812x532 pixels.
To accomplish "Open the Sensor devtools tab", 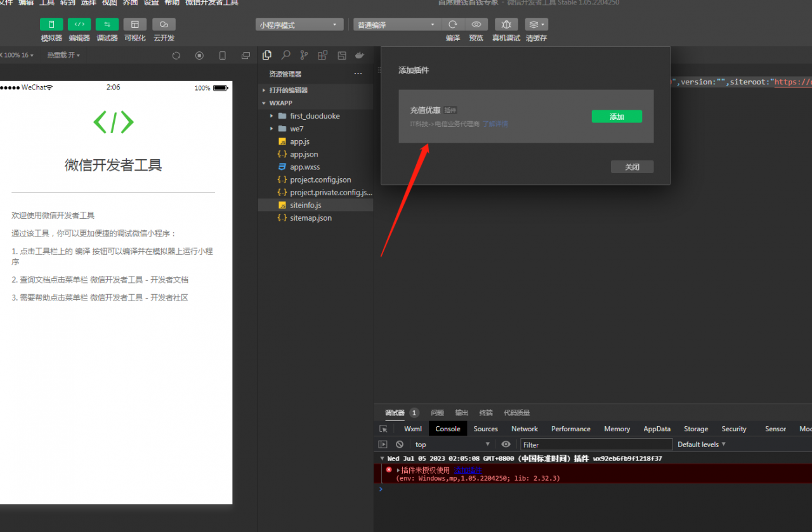I will click(x=775, y=429).
